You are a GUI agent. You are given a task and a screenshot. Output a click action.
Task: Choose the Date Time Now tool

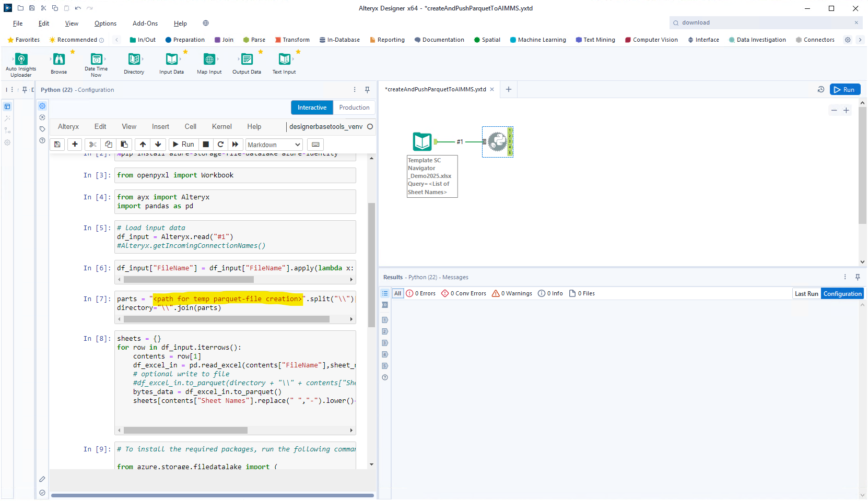[x=96, y=65]
